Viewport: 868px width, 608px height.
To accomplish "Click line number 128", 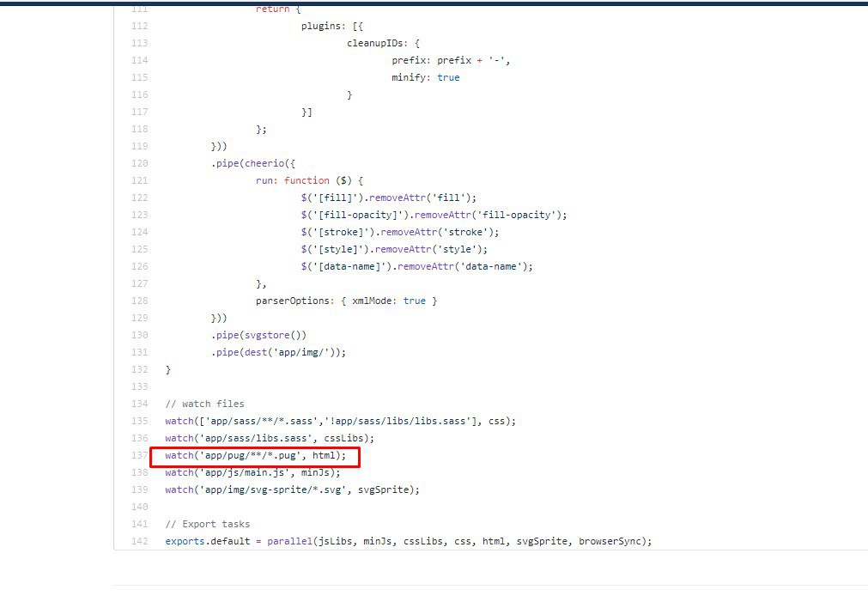I will (139, 301).
